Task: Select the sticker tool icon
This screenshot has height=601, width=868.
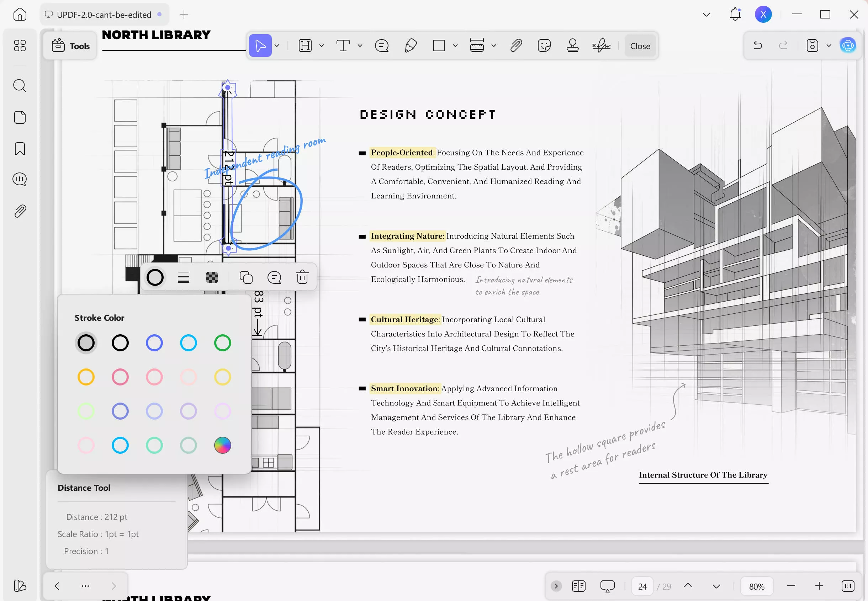Action: (x=544, y=46)
